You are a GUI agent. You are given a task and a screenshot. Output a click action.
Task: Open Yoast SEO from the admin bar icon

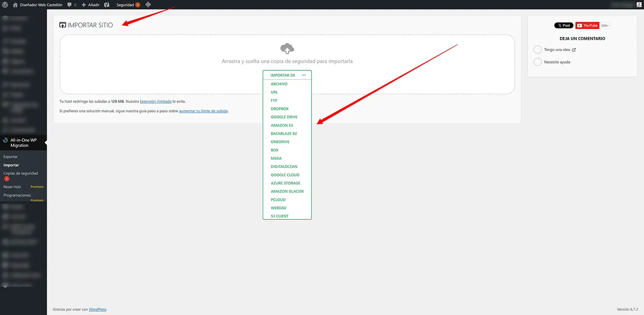click(106, 5)
